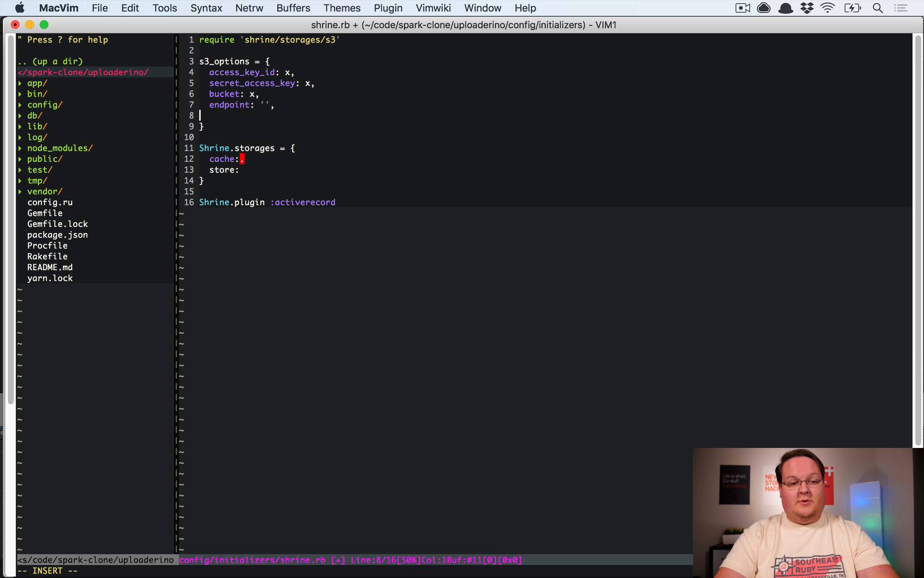
Task: Click the editor vertical scrollbar on right
Action: [x=918, y=241]
